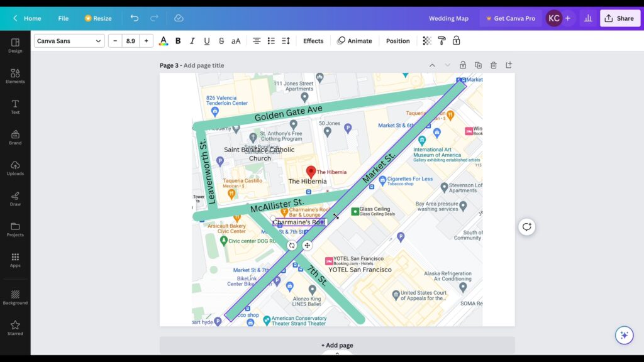The image size is (644, 362).
Task: Open analytics insights chart icon
Action: tap(588, 18)
